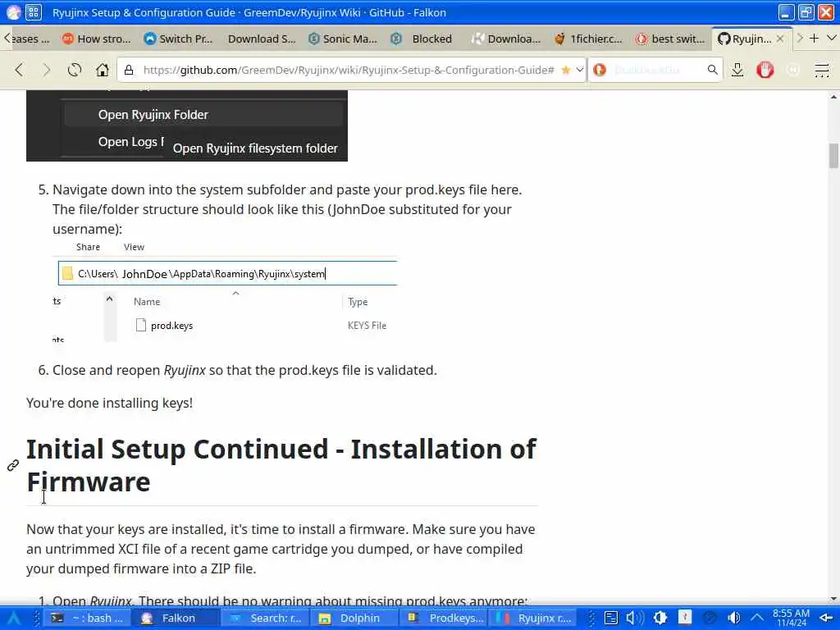840x630 pixels.
Task: Switch to the 'Blocked' tab
Action: click(423, 39)
